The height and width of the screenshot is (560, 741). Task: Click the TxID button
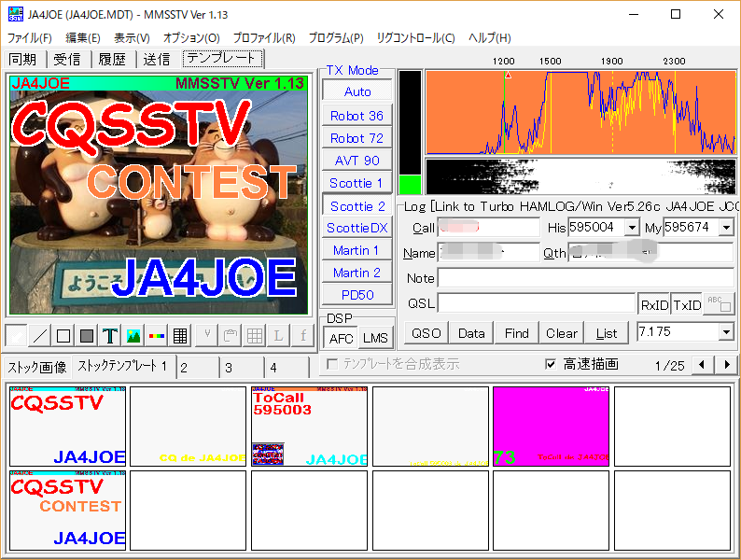[x=687, y=305]
